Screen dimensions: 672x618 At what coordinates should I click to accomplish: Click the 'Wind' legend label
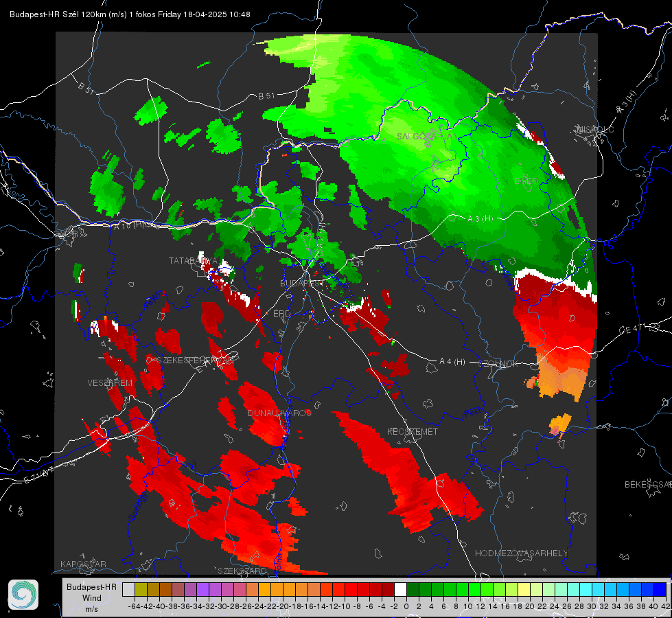pos(92,598)
